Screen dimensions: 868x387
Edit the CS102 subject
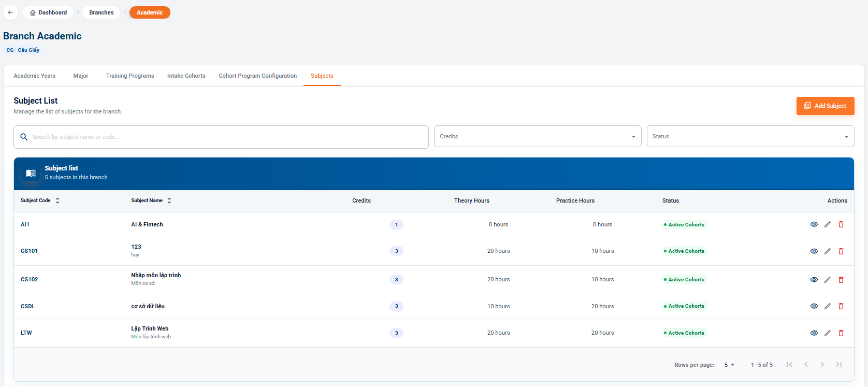click(828, 280)
